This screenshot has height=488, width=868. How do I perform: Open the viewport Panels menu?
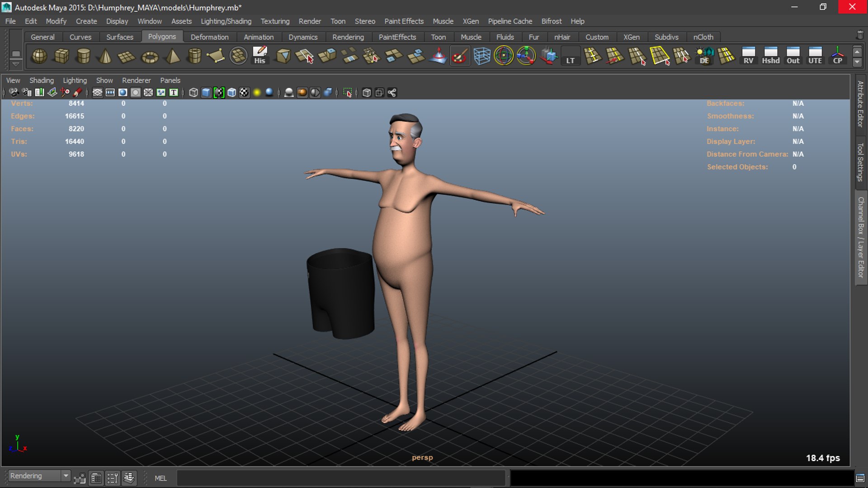(x=170, y=81)
